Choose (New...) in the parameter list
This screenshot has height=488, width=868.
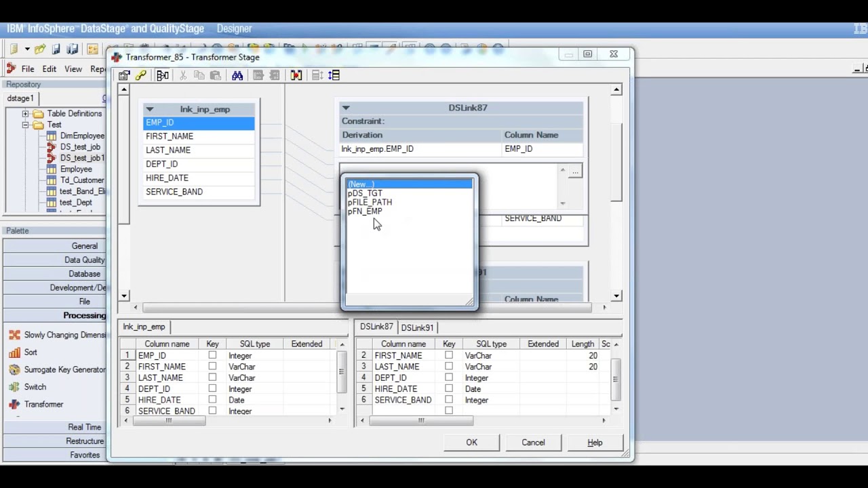(410, 184)
